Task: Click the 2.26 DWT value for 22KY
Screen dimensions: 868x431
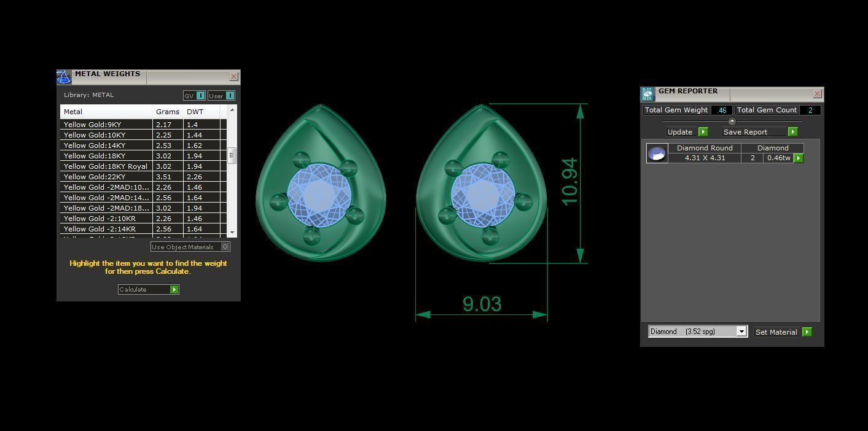Action: pos(194,177)
